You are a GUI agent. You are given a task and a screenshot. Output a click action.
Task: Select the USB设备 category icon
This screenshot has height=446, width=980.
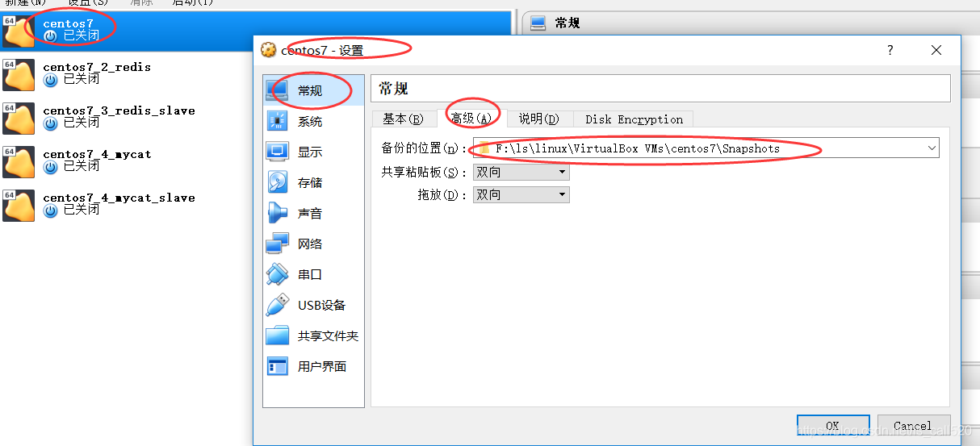(x=277, y=305)
